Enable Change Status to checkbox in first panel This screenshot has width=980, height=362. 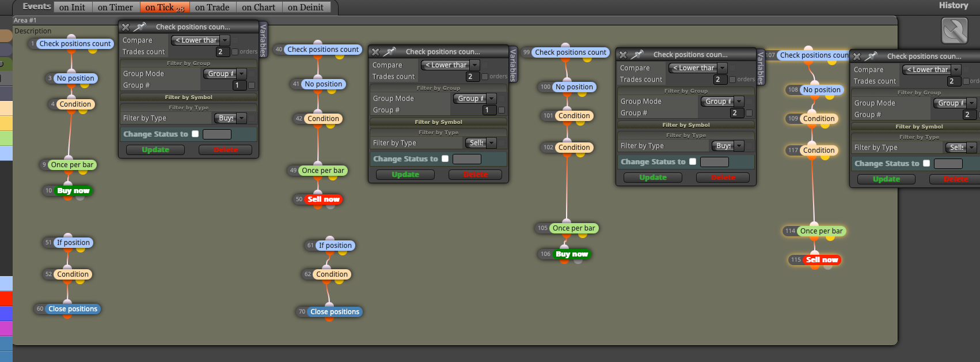pyautogui.click(x=195, y=134)
